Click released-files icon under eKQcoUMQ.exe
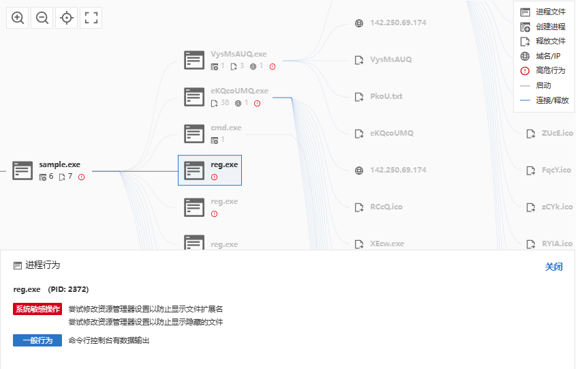 pos(214,103)
